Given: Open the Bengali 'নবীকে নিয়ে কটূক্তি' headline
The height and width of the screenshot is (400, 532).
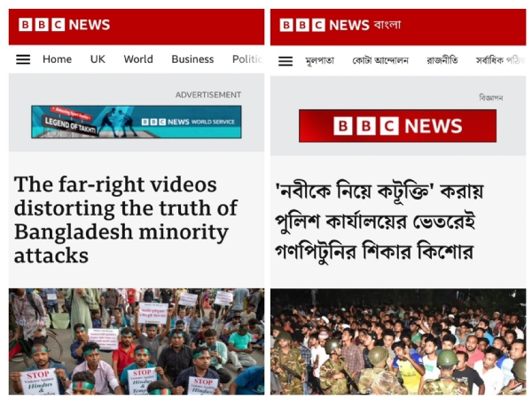Looking at the screenshot, I should coord(379,221).
